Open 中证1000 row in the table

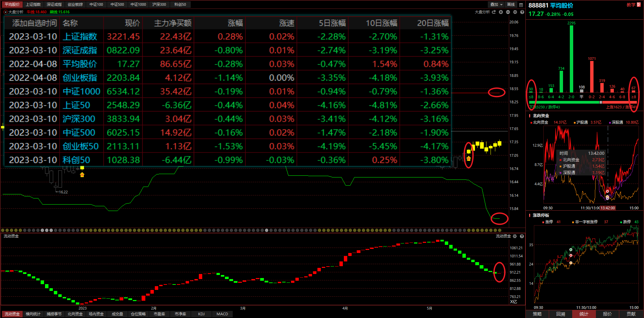point(227,91)
